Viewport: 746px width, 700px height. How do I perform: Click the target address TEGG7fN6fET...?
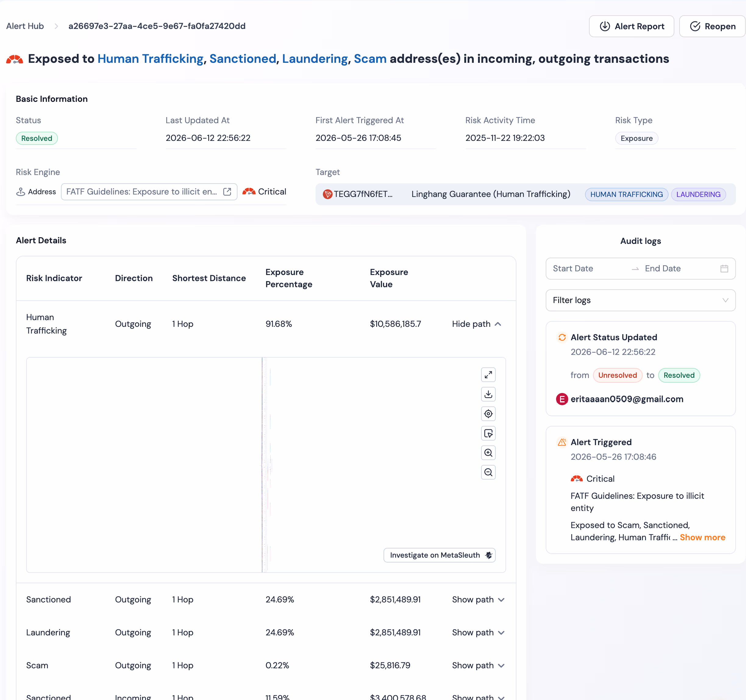[x=363, y=194]
